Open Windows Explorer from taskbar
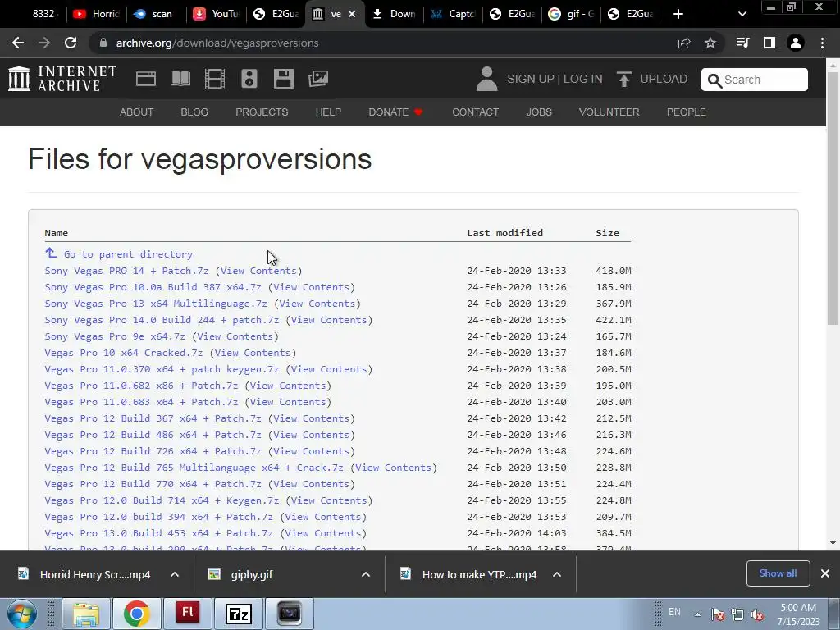 [x=85, y=614]
